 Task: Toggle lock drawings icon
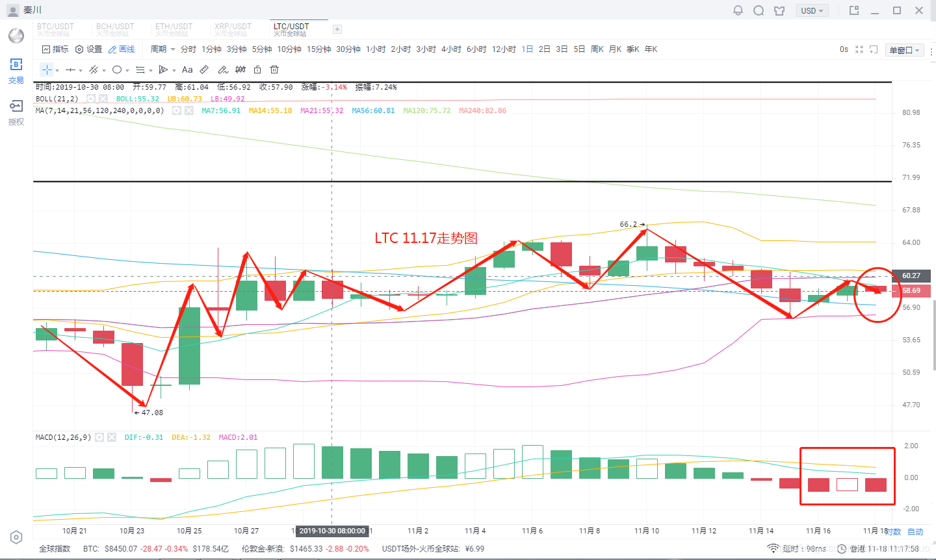point(257,70)
